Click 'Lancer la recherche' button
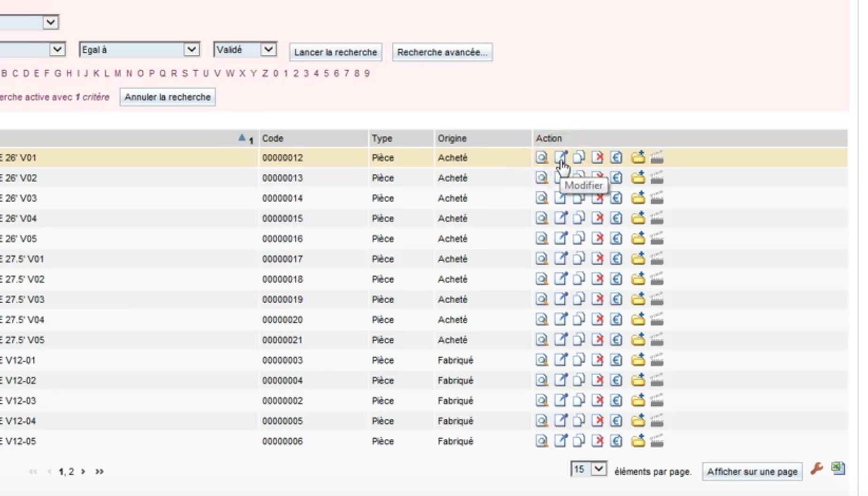The width and height of the screenshot is (868, 496). (335, 52)
